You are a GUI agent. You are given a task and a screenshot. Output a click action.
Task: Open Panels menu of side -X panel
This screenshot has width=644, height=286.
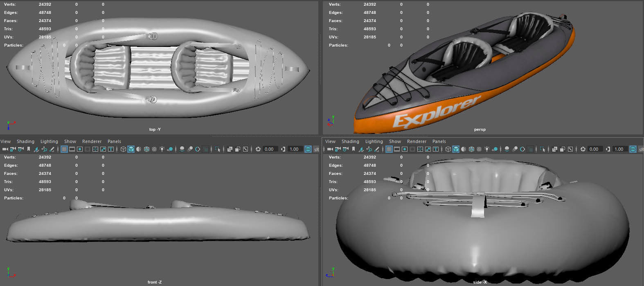439,141
